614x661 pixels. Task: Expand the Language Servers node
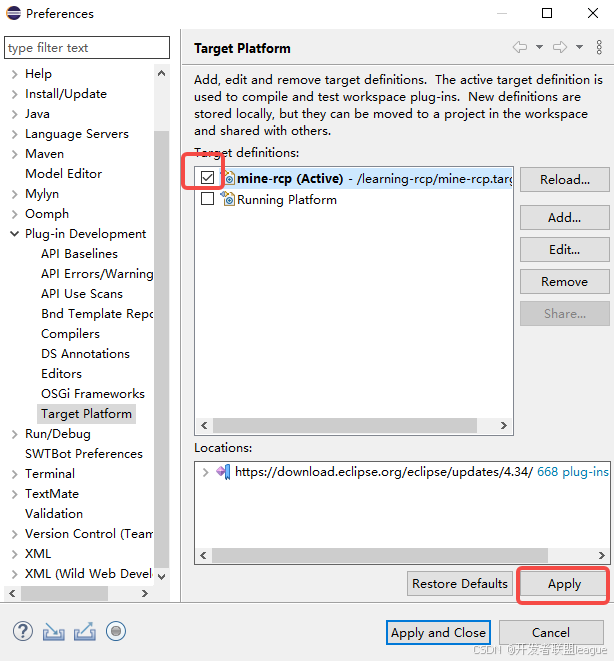(x=14, y=134)
